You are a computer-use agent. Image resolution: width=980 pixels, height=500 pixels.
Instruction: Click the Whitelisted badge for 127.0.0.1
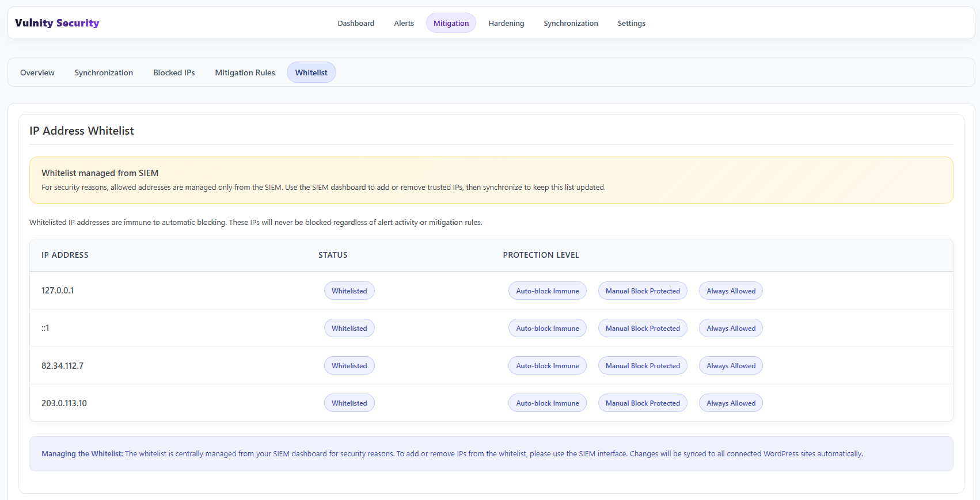pyautogui.click(x=349, y=291)
